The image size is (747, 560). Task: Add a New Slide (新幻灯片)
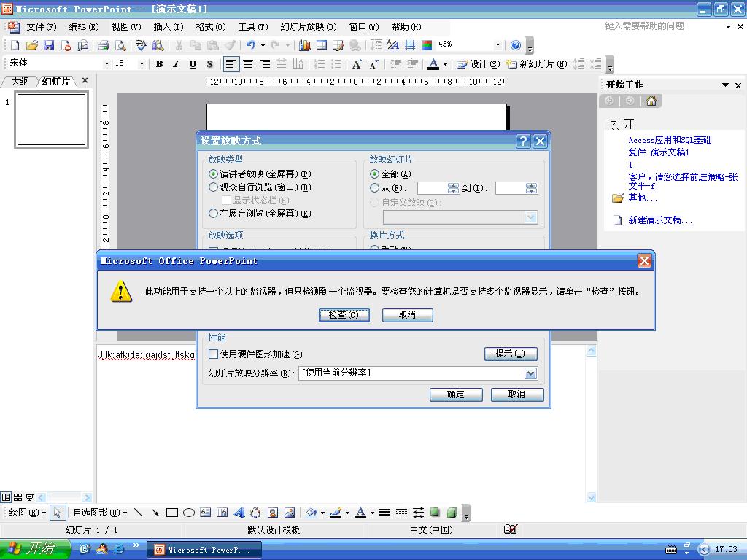(536, 64)
